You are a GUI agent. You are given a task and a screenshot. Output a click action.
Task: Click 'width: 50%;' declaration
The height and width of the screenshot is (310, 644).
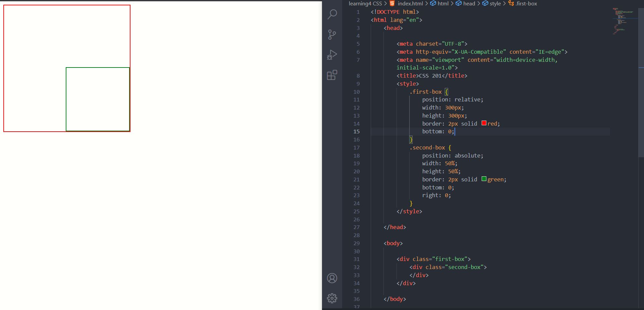(440, 164)
